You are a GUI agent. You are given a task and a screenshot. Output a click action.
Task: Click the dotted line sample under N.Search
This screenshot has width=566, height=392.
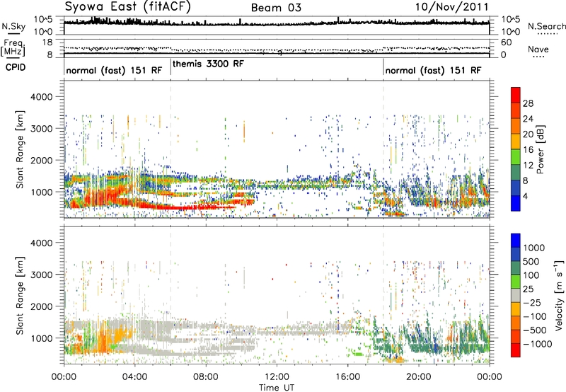click(548, 34)
